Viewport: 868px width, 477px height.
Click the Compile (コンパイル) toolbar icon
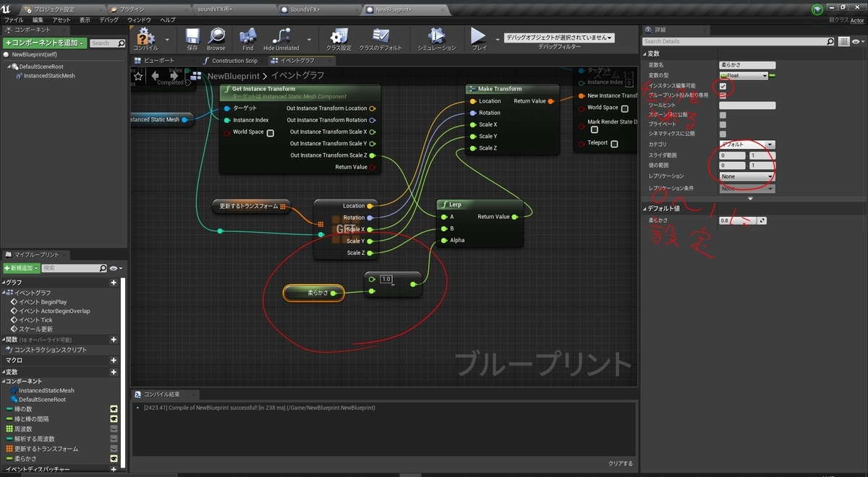coord(145,35)
